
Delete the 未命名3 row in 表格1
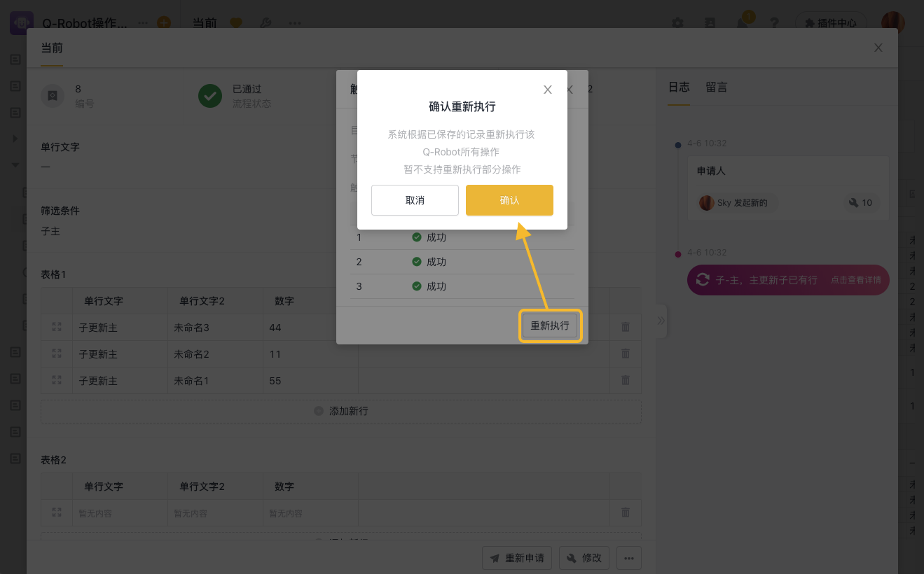tap(626, 327)
